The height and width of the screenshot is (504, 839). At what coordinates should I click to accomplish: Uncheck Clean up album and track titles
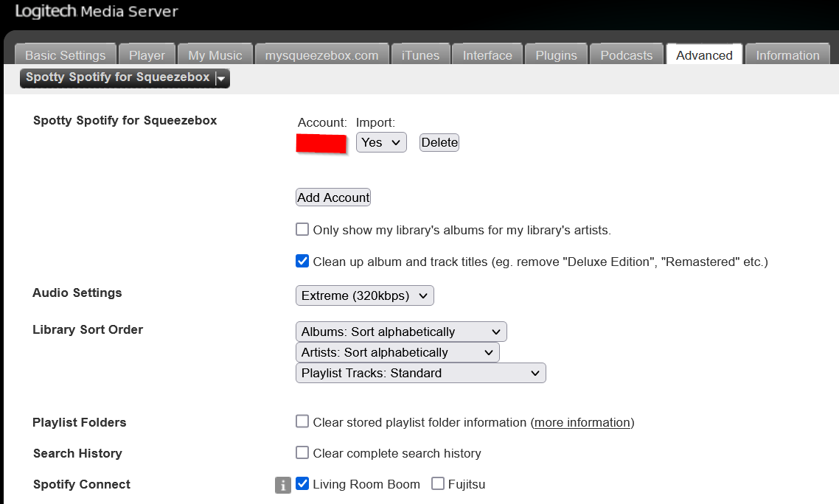tap(302, 261)
